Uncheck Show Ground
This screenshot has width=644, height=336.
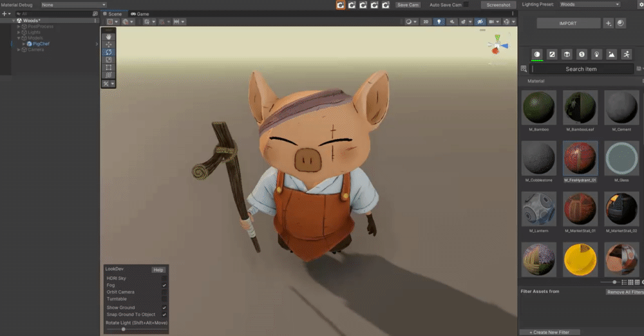[x=164, y=307]
